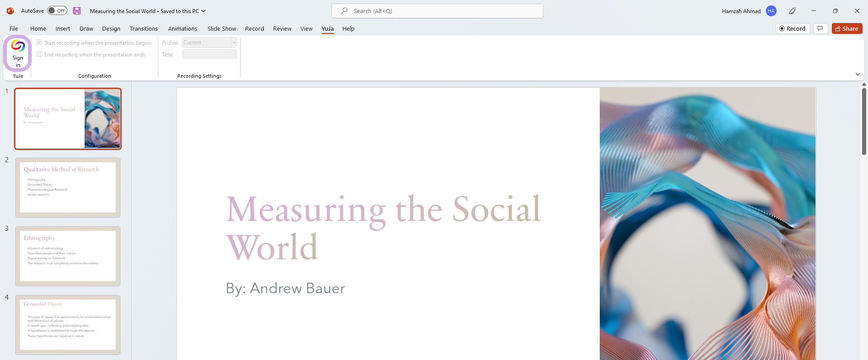Open the Design tab
Image resolution: width=868 pixels, height=360 pixels.
point(111,28)
